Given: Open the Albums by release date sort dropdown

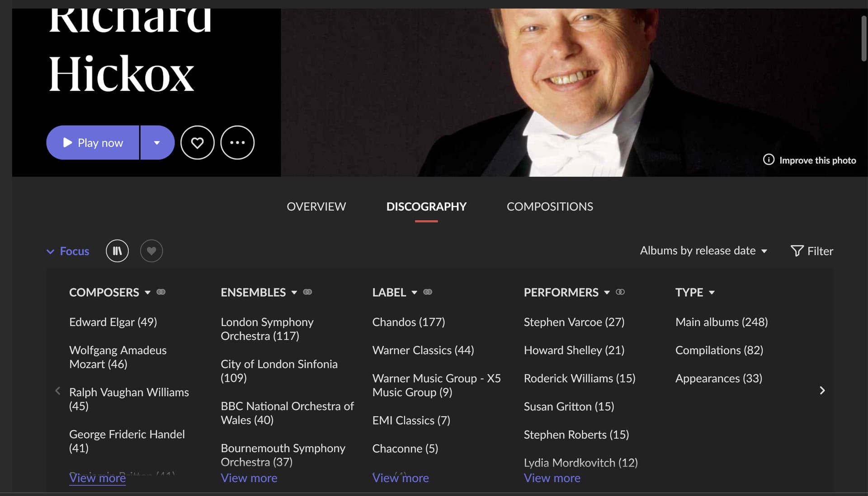Looking at the screenshot, I should [703, 251].
